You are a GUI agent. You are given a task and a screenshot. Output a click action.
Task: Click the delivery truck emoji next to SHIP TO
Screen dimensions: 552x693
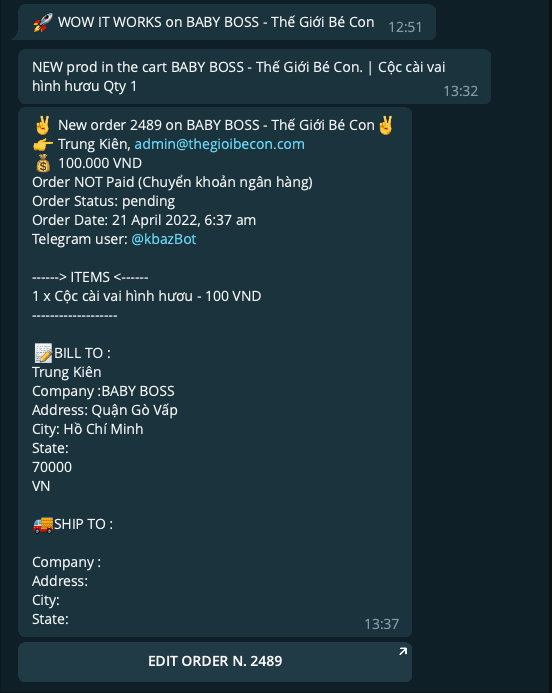click(x=43, y=524)
